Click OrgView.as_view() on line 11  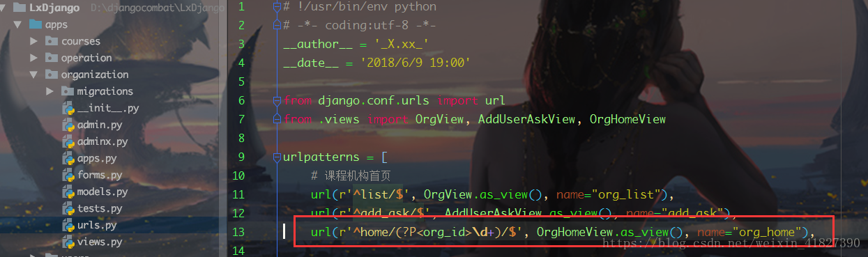[486, 194]
